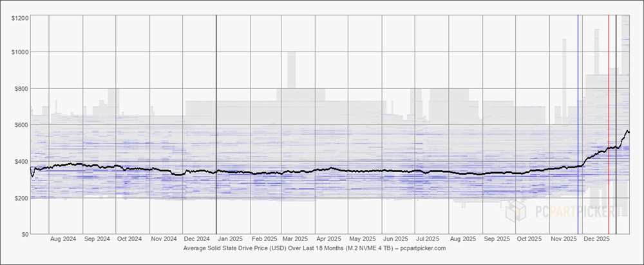
Task: Click the Mar 2025 x-axis label
Action: (296, 239)
